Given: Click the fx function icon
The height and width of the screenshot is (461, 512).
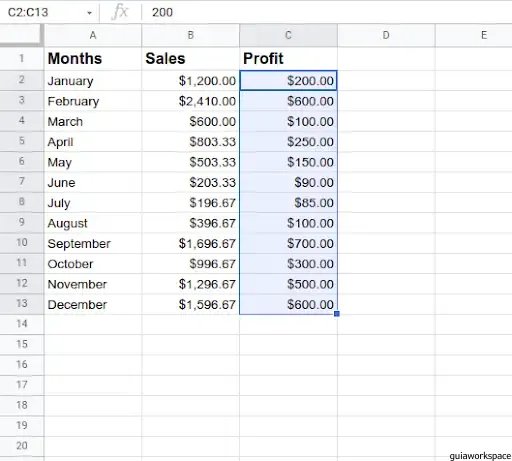Looking at the screenshot, I should (120, 12).
